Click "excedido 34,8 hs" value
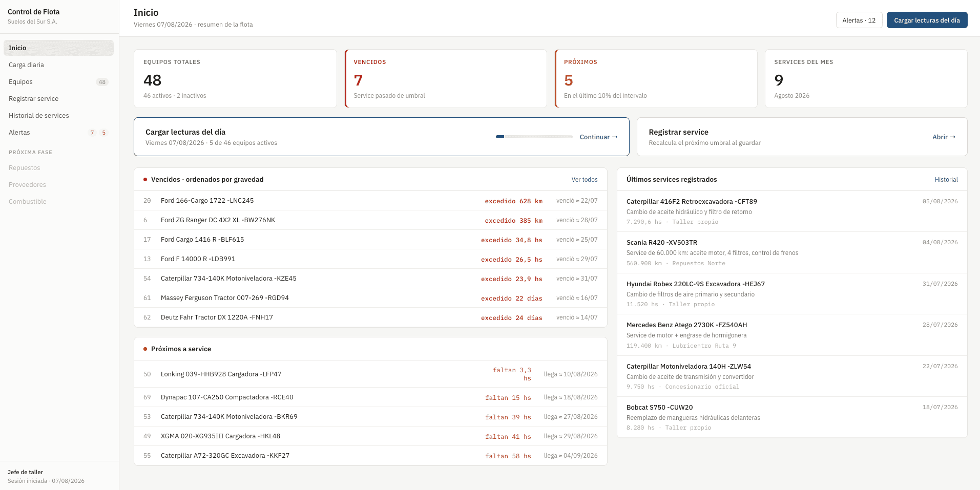 tap(511, 240)
